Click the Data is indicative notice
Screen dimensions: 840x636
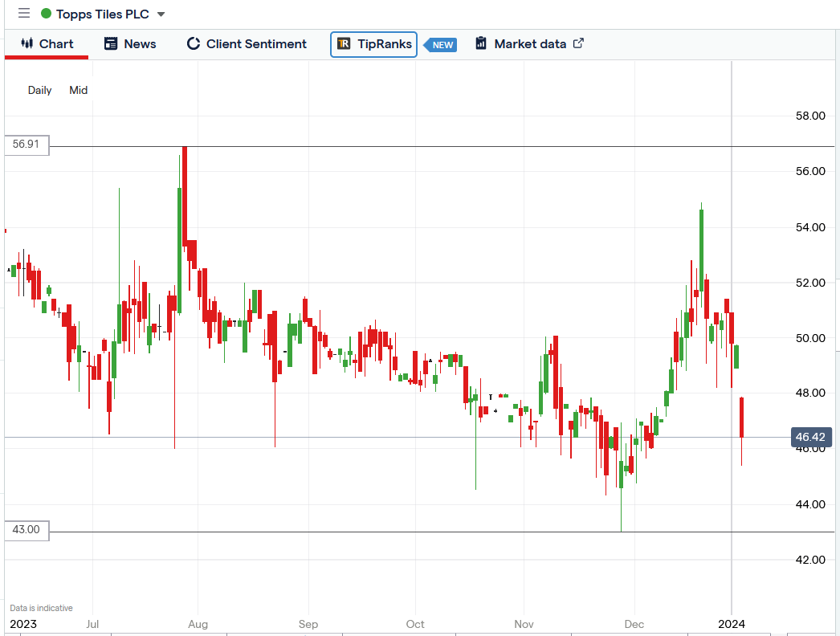[x=41, y=608]
